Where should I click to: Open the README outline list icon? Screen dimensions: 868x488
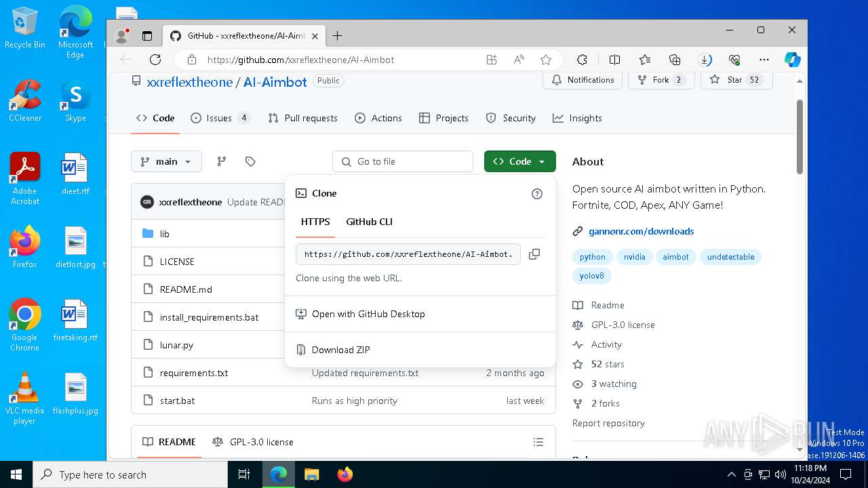click(x=538, y=442)
